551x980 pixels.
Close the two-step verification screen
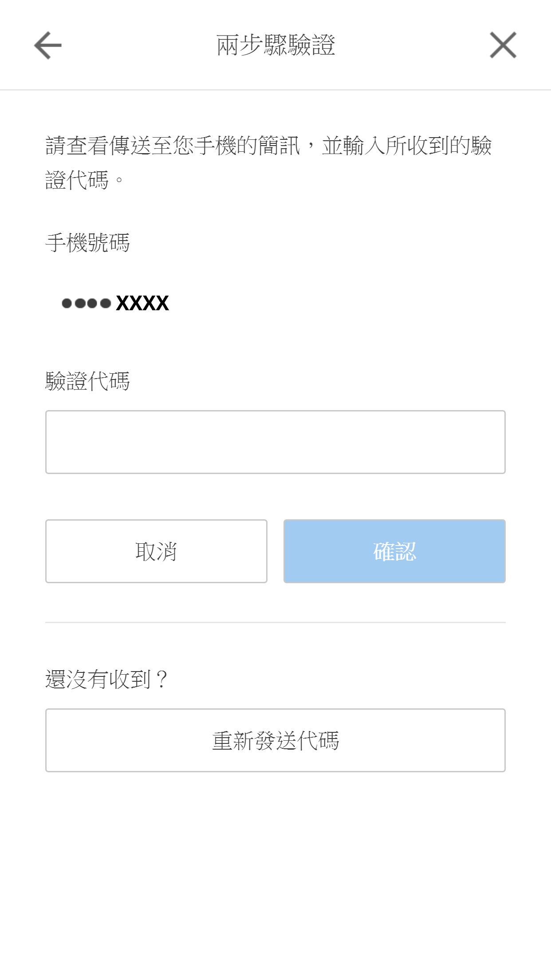click(x=503, y=45)
